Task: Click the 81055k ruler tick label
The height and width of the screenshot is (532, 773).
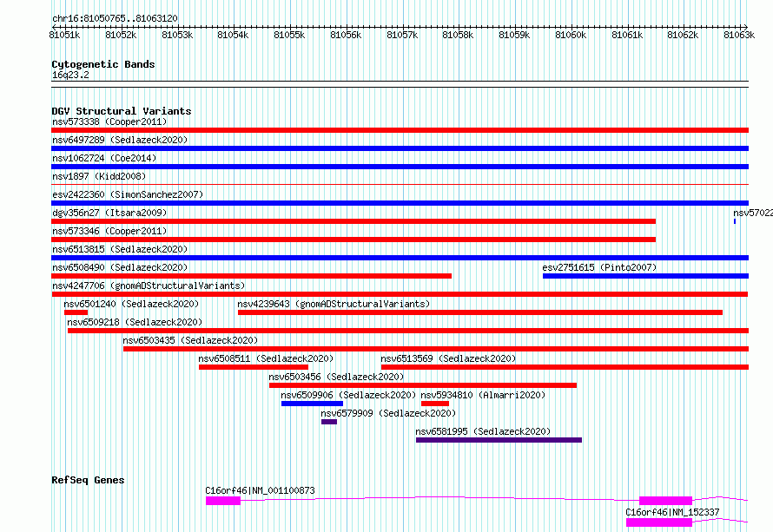Action: [289, 35]
